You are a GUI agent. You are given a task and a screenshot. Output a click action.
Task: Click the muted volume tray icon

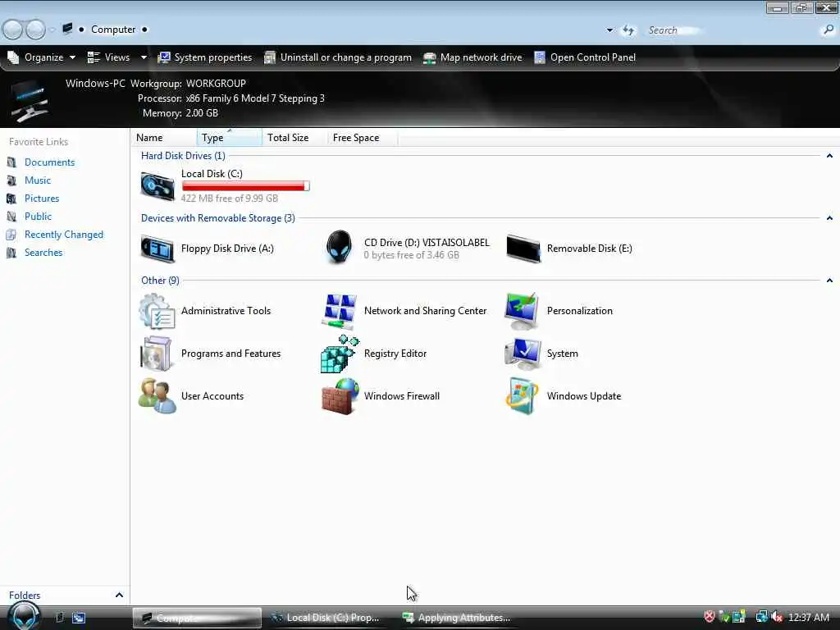click(x=778, y=617)
